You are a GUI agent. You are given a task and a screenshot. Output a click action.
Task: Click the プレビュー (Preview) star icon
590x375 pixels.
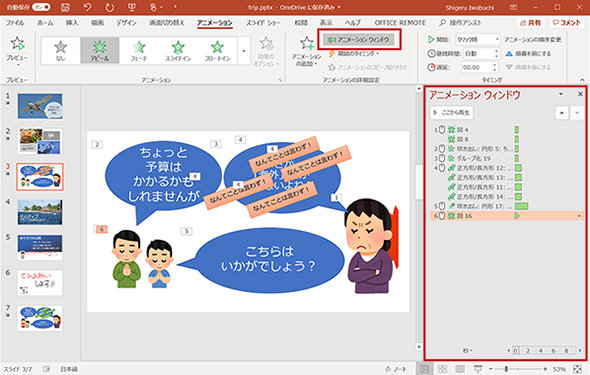point(17,44)
